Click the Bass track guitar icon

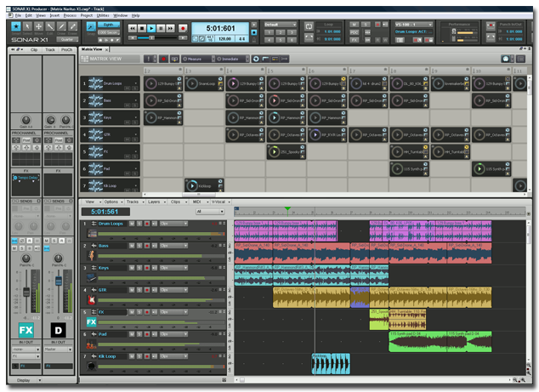pos(92,255)
